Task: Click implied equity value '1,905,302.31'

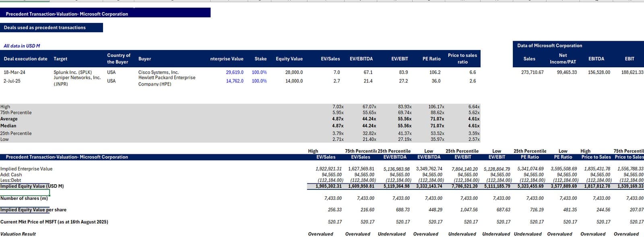Action: [x=328, y=186]
